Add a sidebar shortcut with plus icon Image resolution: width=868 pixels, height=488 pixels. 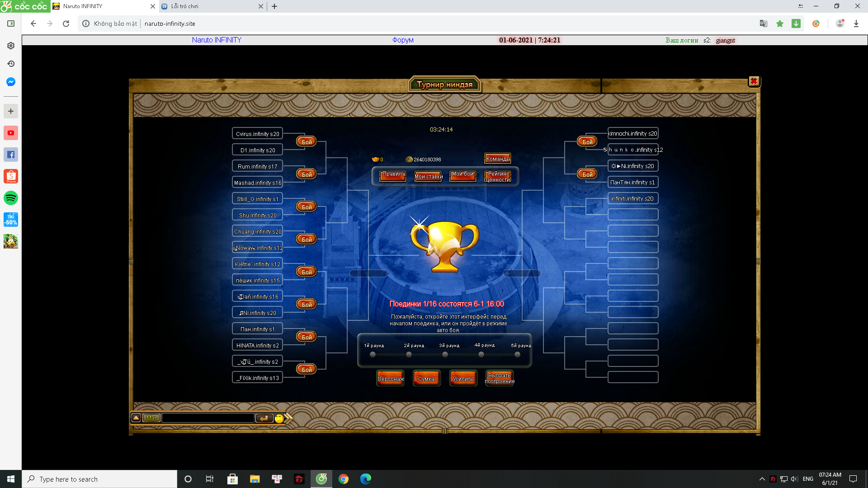(x=11, y=111)
